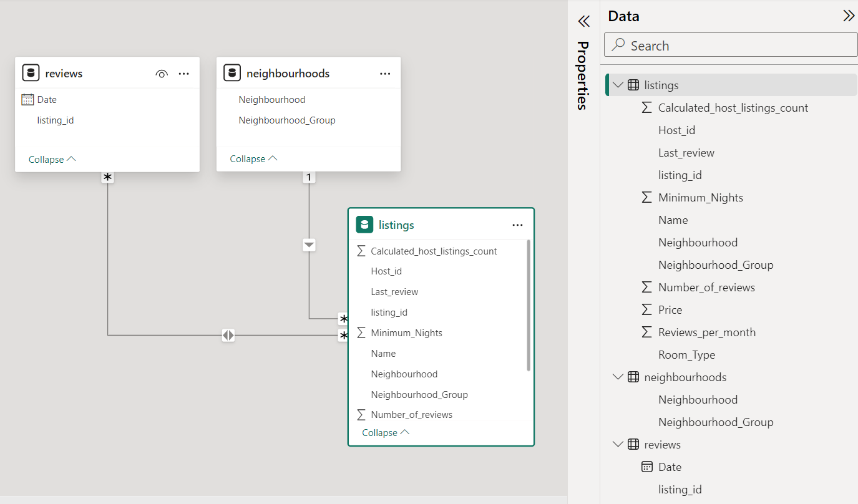Click the table icon on the neighbourhoods card
Image resolution: width=858 pixels, height=504 pixels.
(233, 72)
